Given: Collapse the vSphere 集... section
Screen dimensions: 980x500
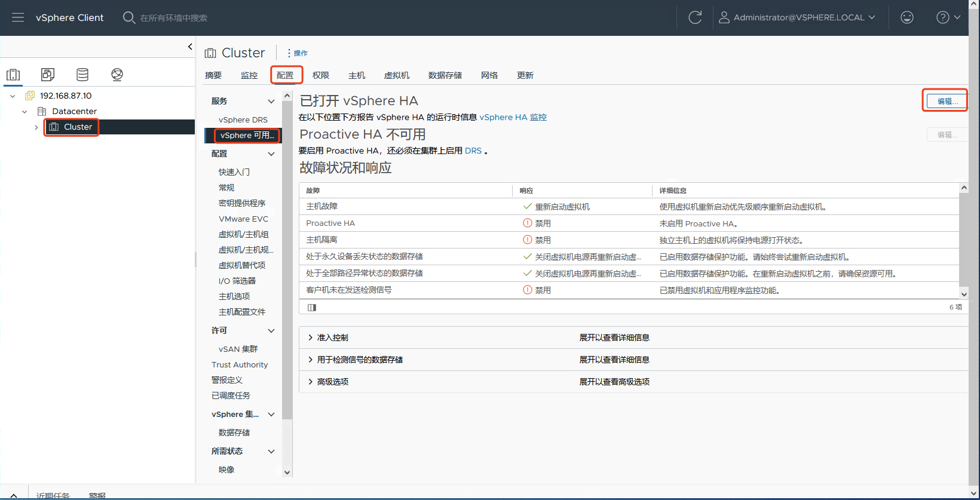Looking at the screenshot, I should click(x=271, y=414).
